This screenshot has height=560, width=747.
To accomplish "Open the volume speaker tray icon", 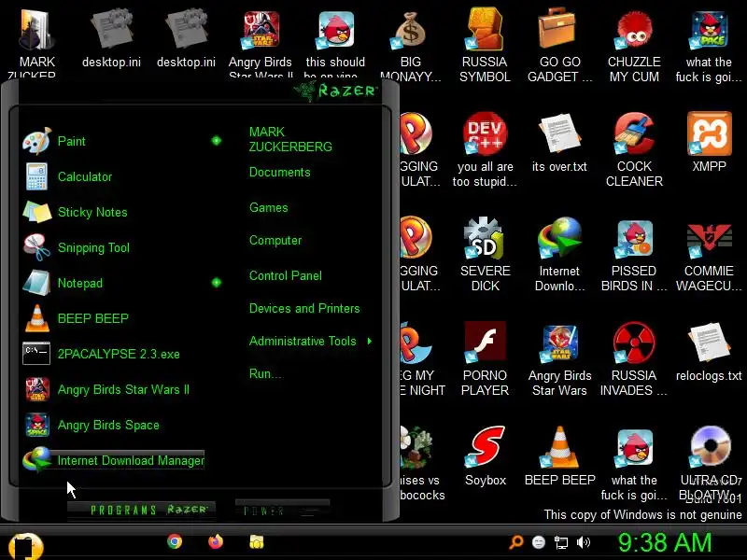I will tap(583, 542).
